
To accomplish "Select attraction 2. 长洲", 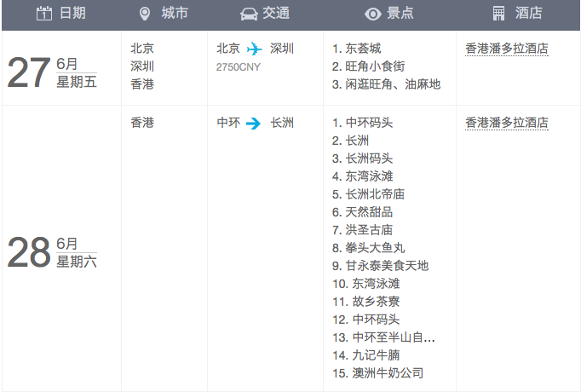I will (350, 141).
